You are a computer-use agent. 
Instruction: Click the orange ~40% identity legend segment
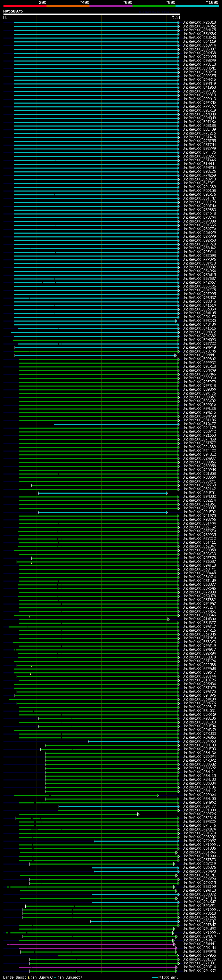[68, 7]
